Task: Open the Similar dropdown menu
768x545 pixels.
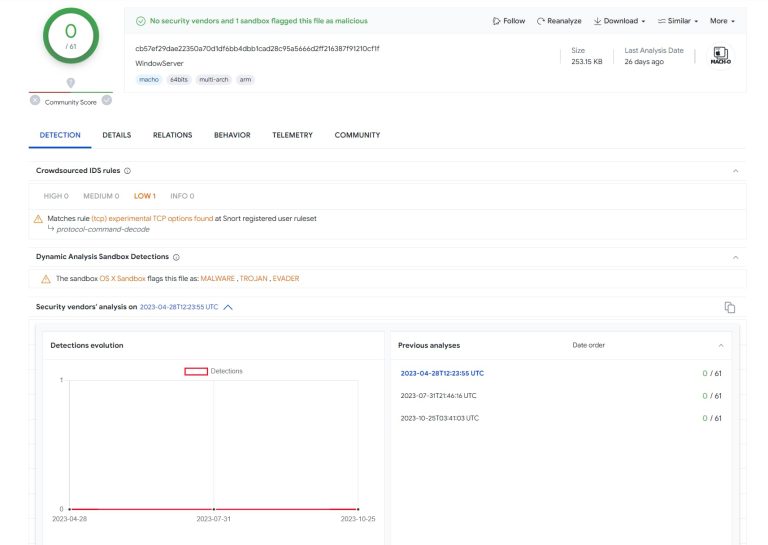Action: 678,21
